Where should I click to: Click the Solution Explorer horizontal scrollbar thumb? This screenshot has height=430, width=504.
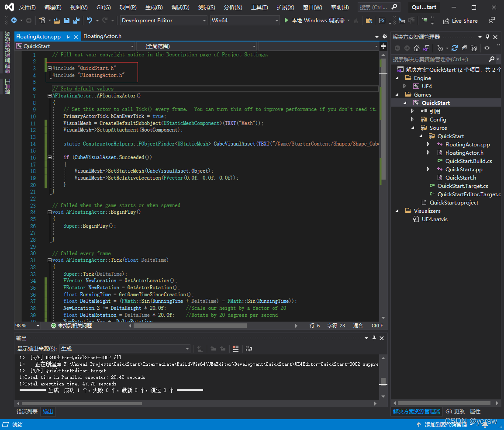pyautogui.click(x=444, y=403)
